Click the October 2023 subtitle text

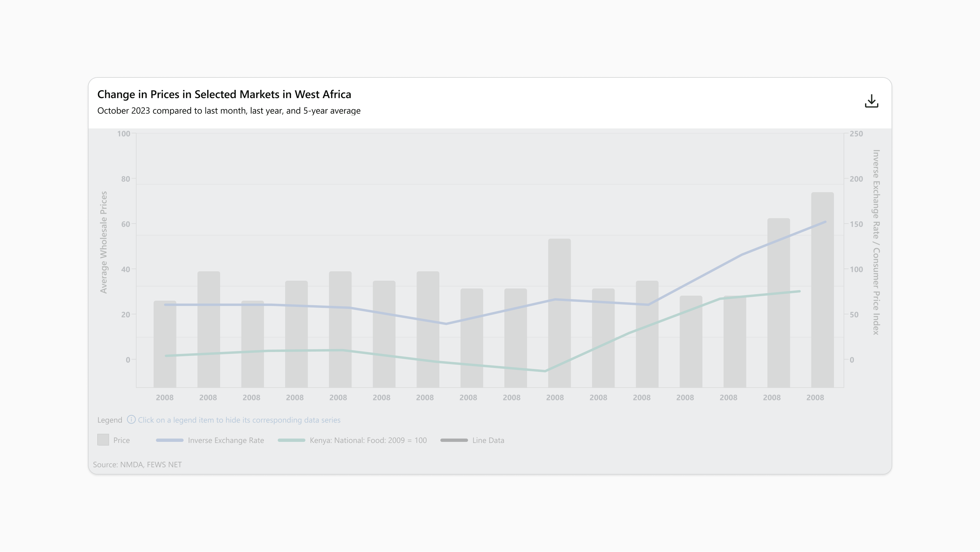[x=229, y=111]
